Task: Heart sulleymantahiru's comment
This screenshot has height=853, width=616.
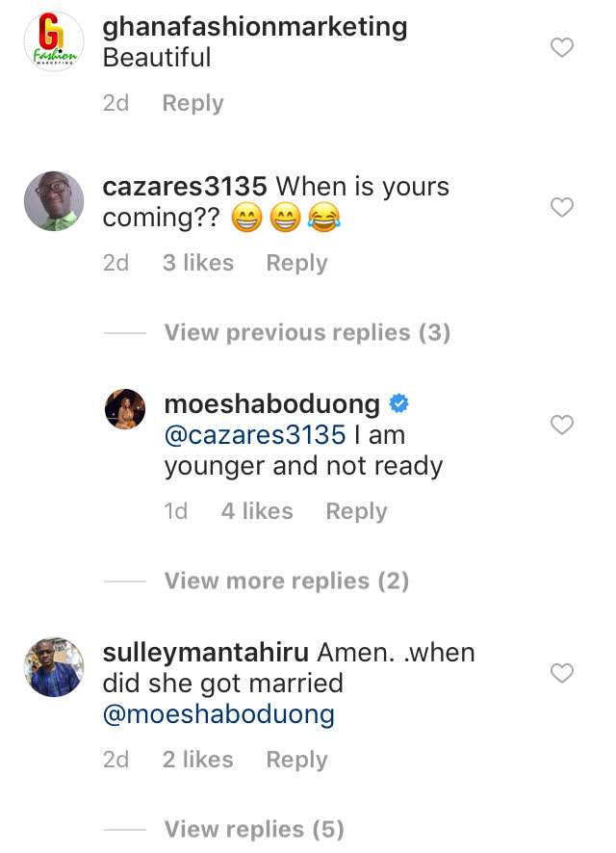Action: tap(561, 673)
